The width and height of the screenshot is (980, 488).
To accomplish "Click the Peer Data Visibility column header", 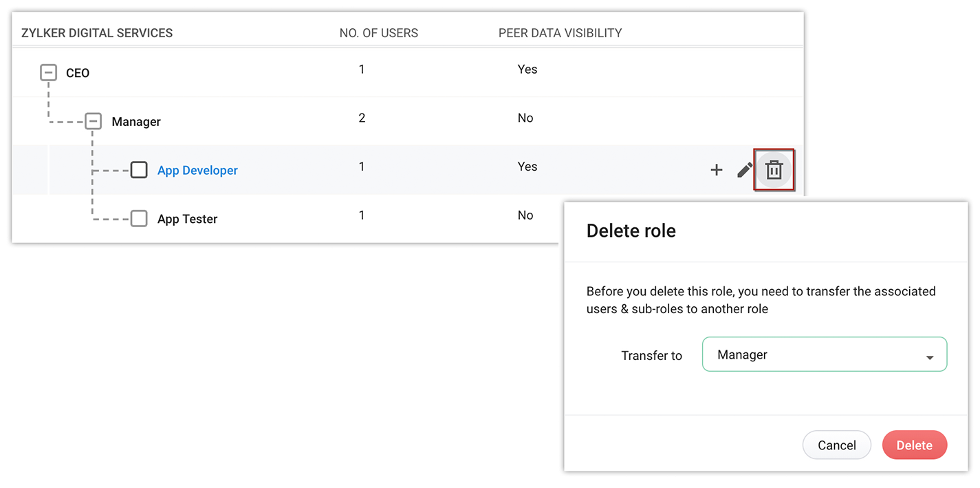I will point(560,33).
